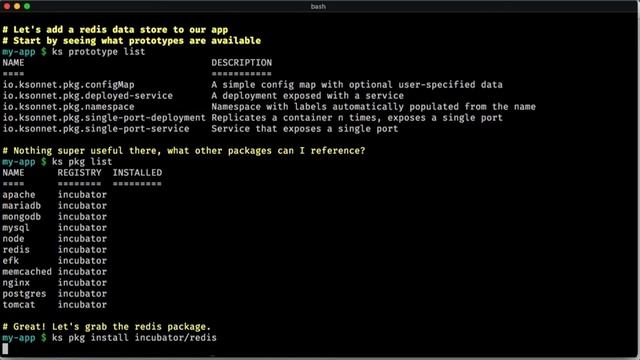Screen dimensions: 640x360
Task: Click 'io.ksonnet.pkg.single-port-deployment' row name
Action: point(104,118)
